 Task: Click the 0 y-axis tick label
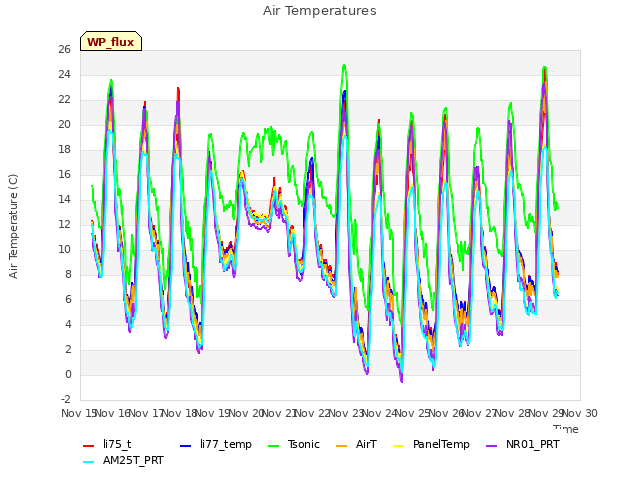(x=68, y=374)
